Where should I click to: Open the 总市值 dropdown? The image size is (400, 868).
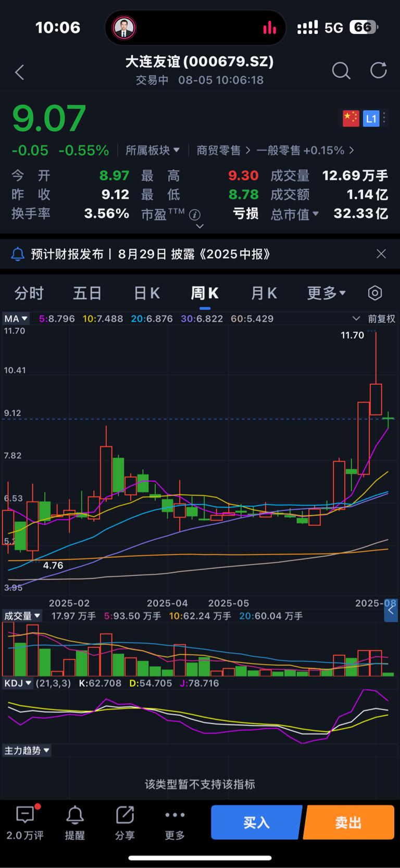(294, 214)
